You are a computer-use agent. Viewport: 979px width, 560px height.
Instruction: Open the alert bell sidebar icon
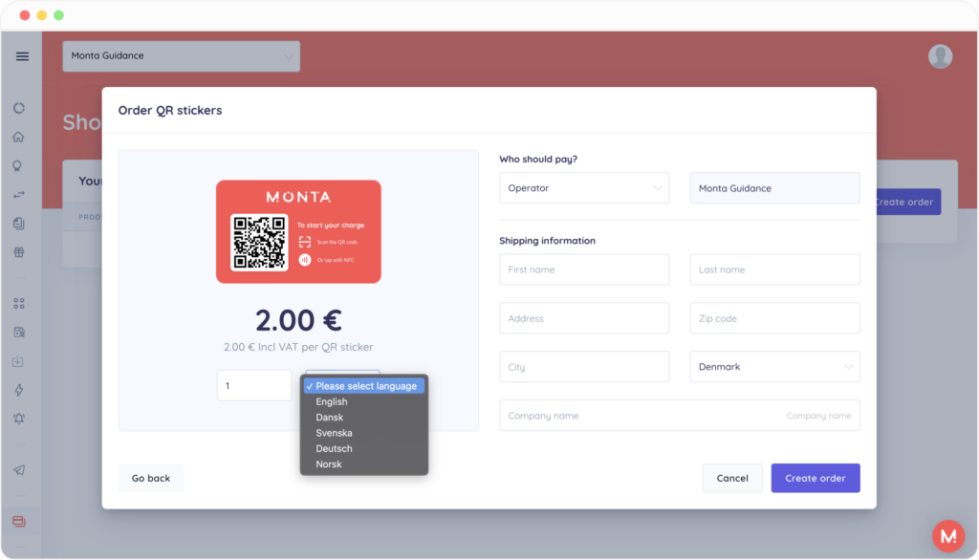[x=19, y=419]
